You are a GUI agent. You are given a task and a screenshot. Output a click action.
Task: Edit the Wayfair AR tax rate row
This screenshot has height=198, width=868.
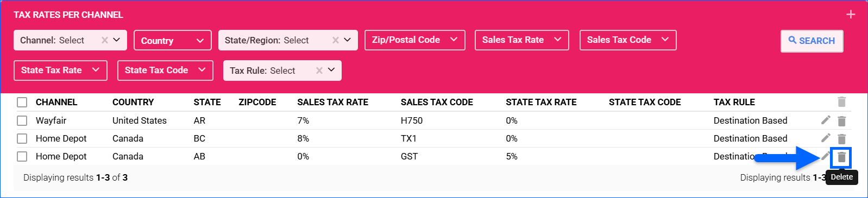(826, 120)
